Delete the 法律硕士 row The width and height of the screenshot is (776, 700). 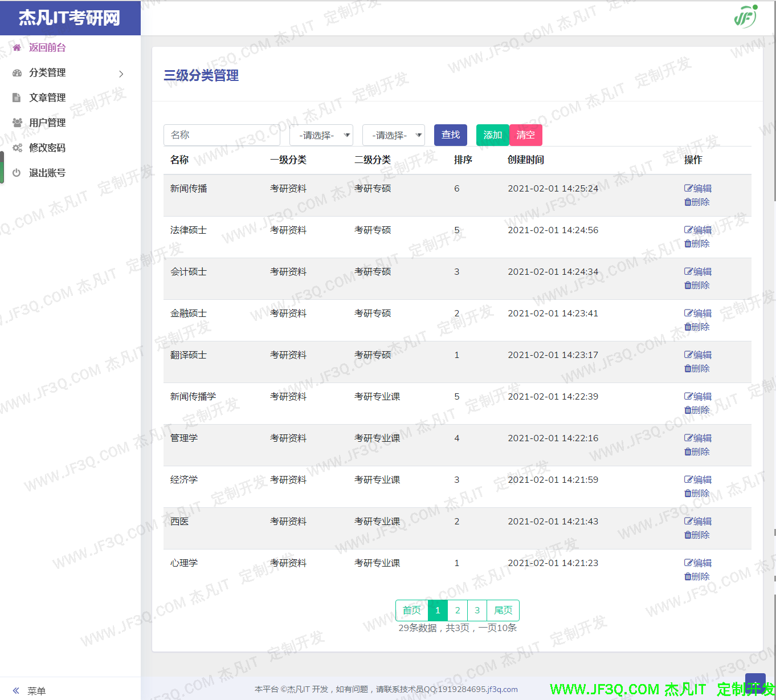coord(697,244)
